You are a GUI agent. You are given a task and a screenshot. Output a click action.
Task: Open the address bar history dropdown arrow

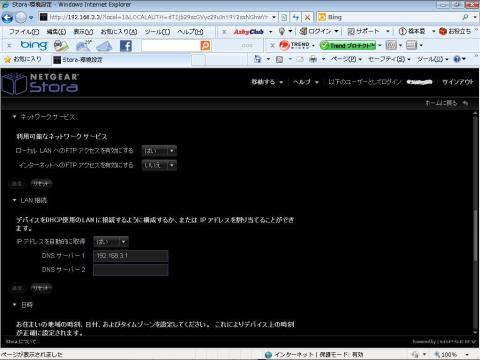pos(274,17)
